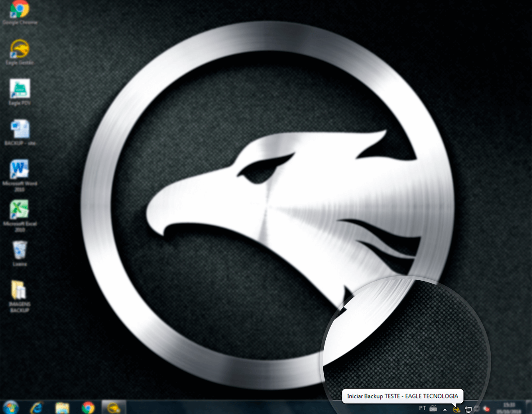
Task: Open the Windows Start menu
Action: click(x=11, y=407)
